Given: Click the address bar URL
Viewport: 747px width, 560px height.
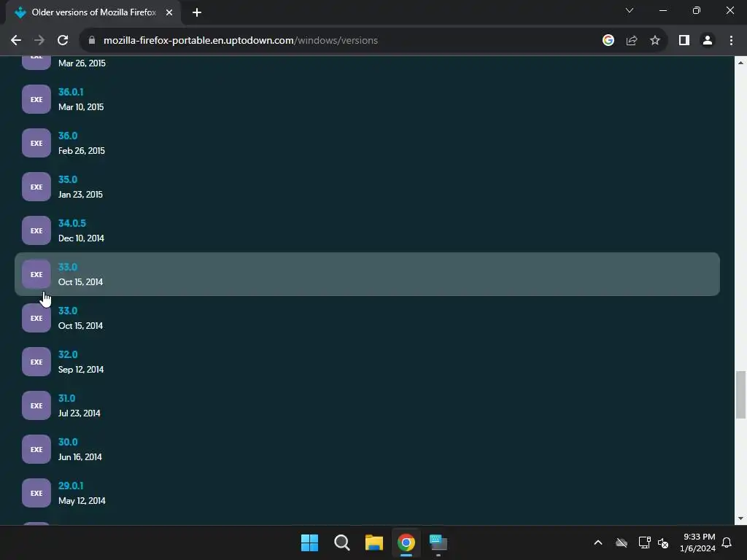Looking at the screenshot, I should pyautogui.click(x=241, y=41).
